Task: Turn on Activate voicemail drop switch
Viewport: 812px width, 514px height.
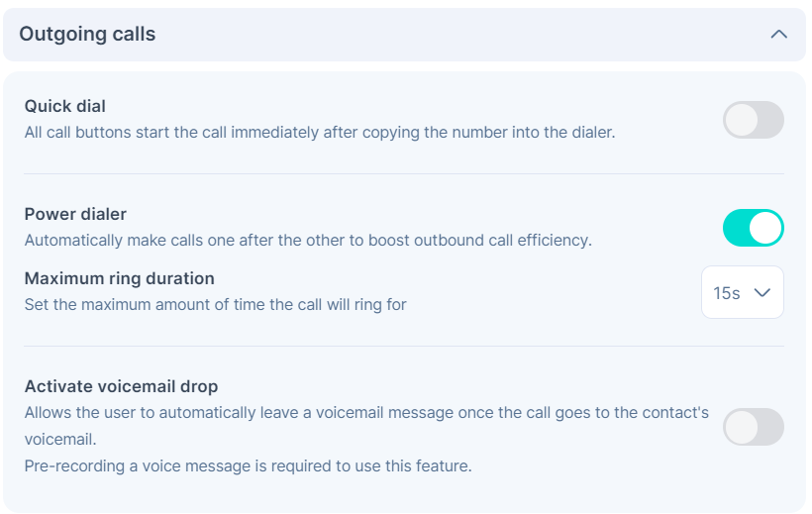Action: (x=753, y=427)
